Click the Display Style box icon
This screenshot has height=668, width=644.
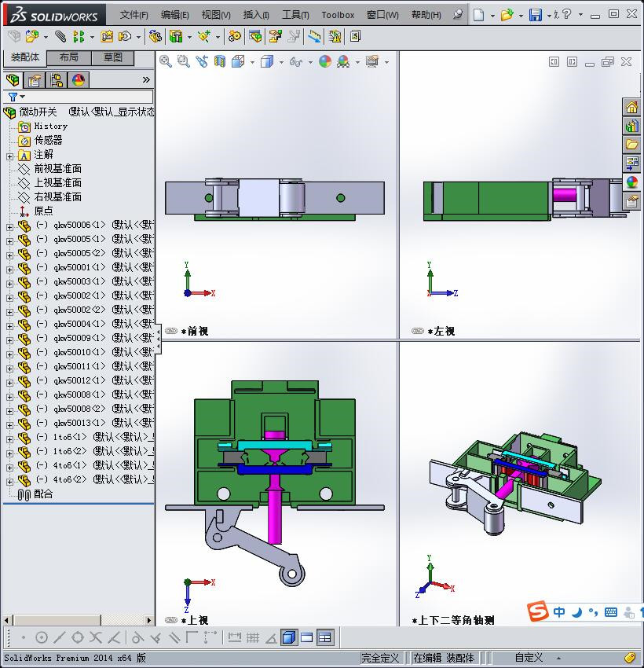coord(267,62)
